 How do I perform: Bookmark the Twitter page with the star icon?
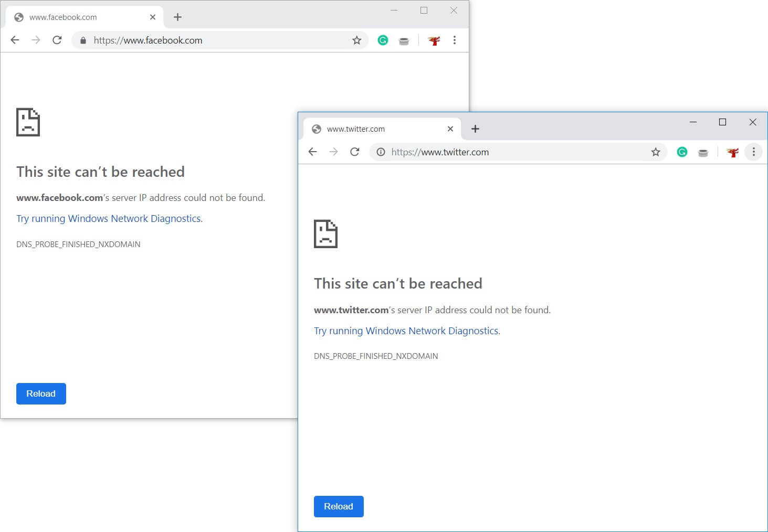pyautogui.click(x=656, y=152)
